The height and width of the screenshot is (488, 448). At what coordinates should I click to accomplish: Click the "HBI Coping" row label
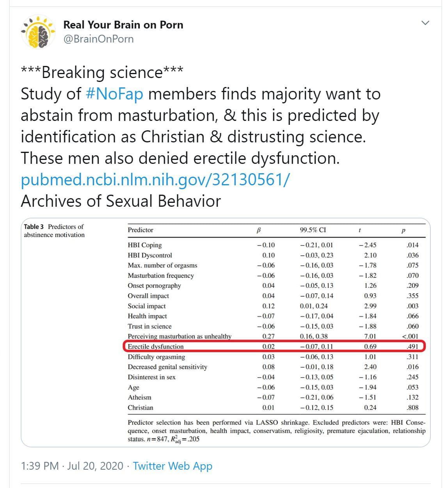(x=144, y=245)
